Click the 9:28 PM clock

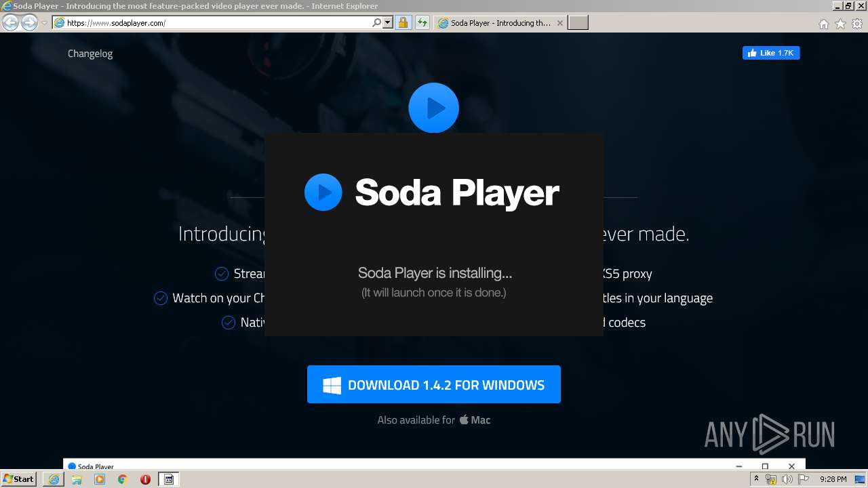click(833, 479)
